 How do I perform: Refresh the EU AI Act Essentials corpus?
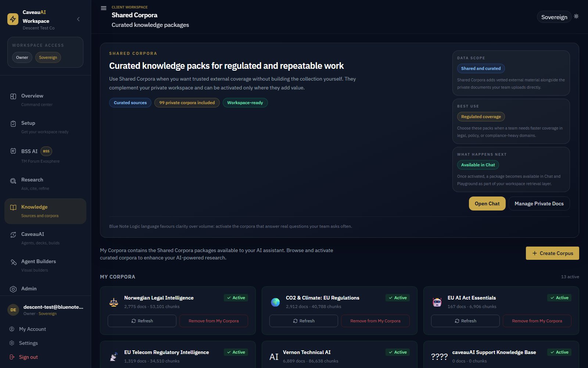465,321
